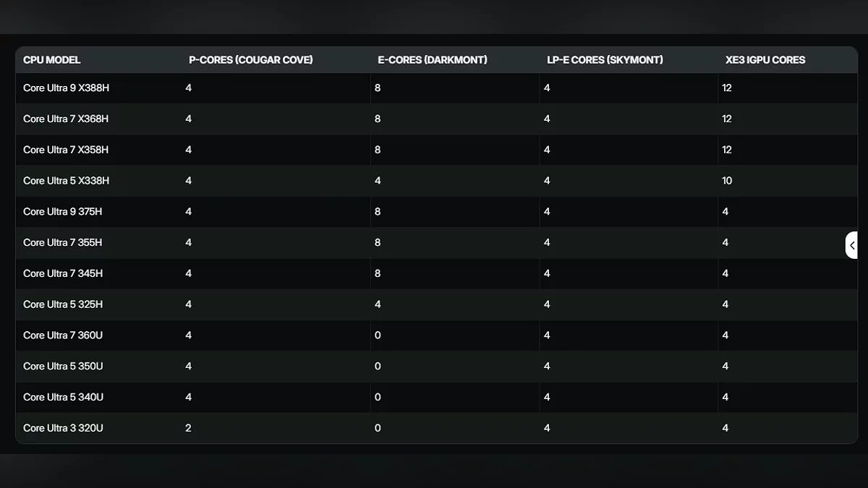868x488 pixels.
Task: Click the Core Ultra 9 375H cell
Action: point(63,212)
